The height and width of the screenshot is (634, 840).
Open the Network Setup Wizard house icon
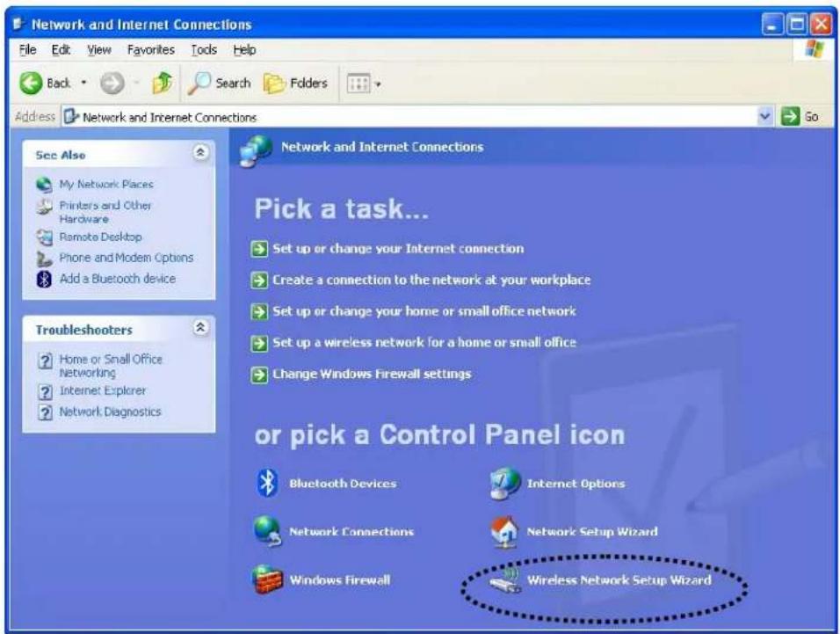pos(504,532)
